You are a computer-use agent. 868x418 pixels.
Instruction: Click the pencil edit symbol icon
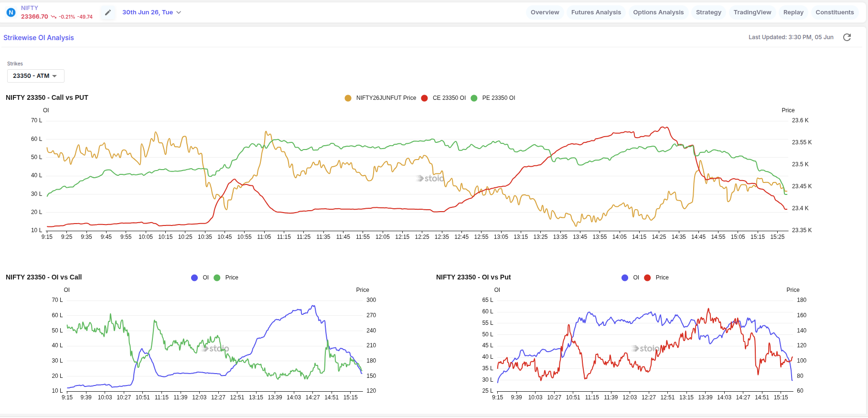[108, 12]
